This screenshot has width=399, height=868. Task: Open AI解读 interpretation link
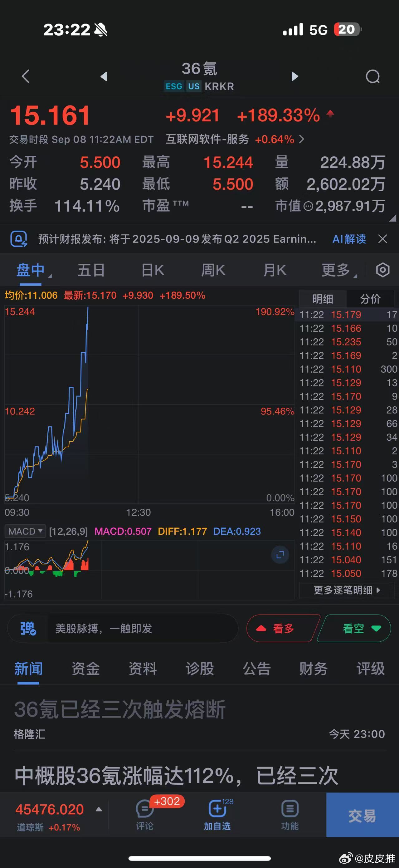(349, 239)
